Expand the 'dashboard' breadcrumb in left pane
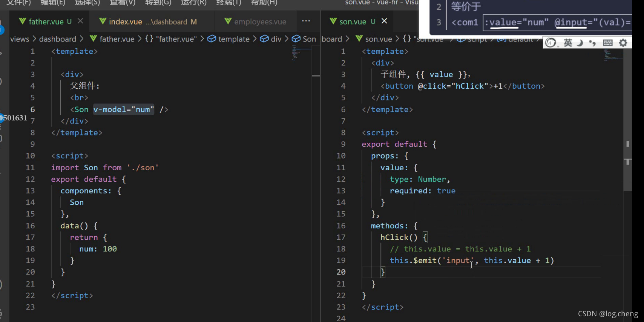This screenshot has height=322, width=644. click(x=58, y=39)
